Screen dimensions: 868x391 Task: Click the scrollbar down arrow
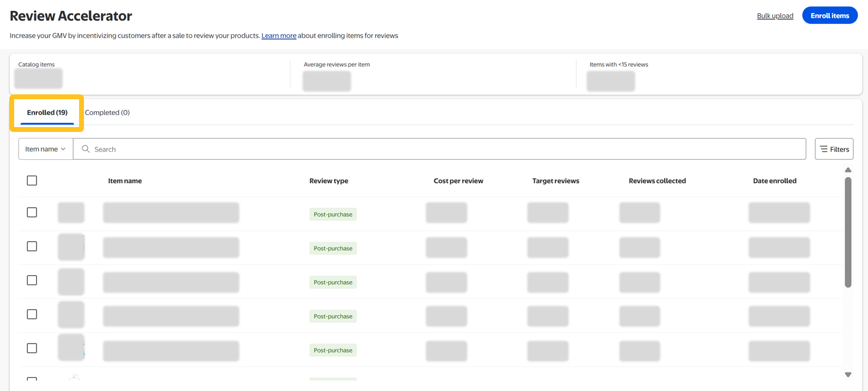(x=848, y=375)
